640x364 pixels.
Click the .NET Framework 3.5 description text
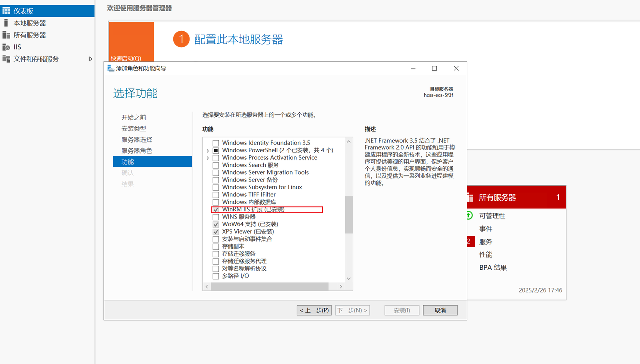409,162
